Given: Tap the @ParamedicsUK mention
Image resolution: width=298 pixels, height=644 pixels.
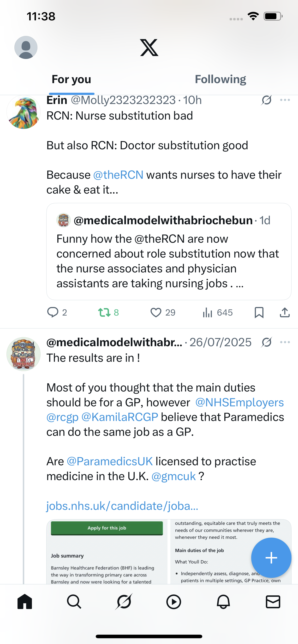Looking at the screenshot, I should click(110, 461).
